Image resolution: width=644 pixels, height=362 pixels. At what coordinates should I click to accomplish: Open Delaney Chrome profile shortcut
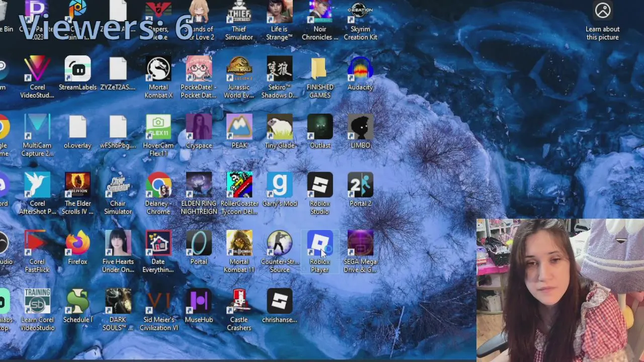coord(158,194)
